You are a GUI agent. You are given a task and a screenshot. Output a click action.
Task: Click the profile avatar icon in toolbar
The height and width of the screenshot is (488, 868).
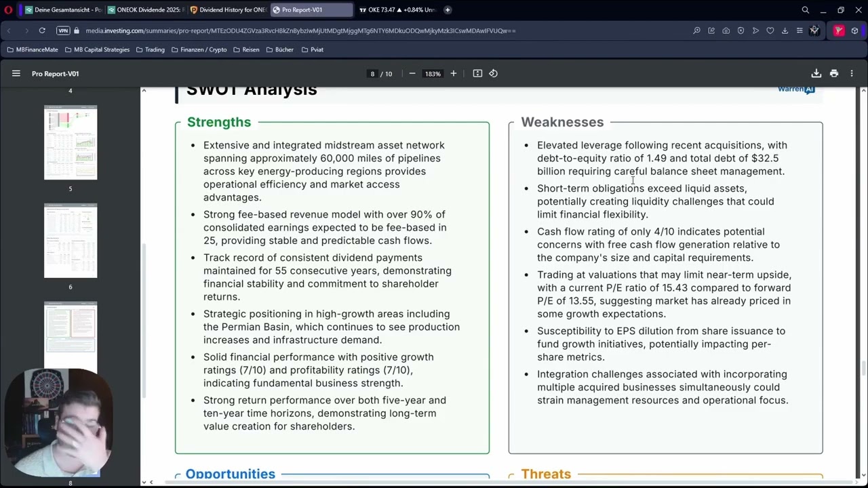coord(814,30)
